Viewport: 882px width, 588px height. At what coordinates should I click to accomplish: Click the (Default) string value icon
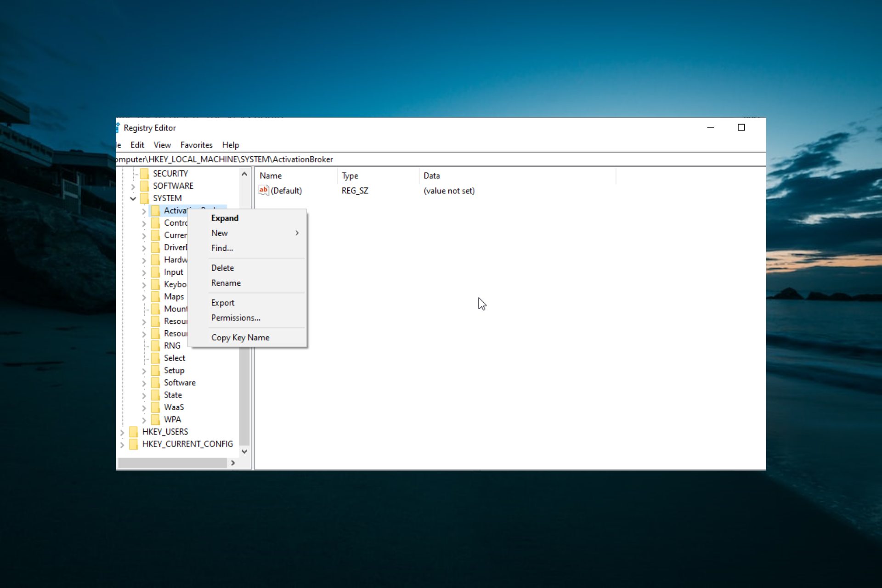click(264, 190)
